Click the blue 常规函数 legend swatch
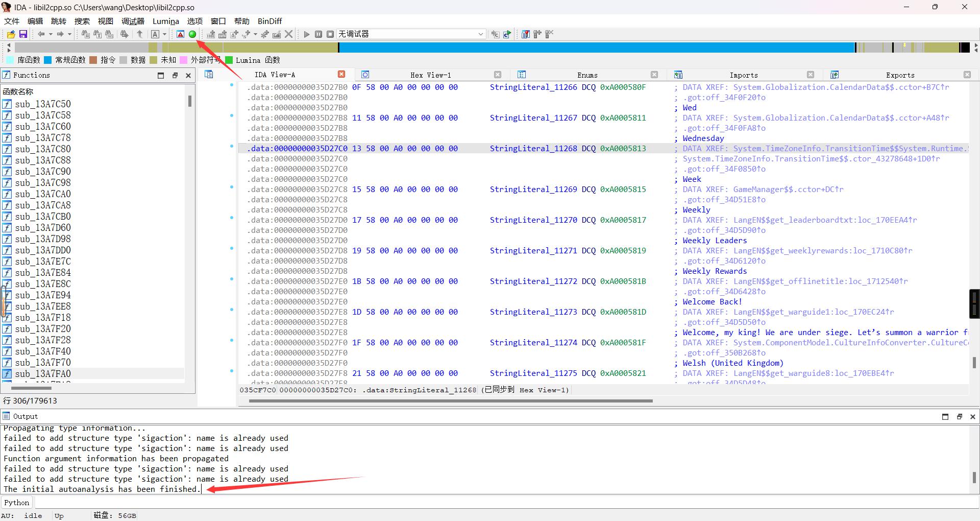Screen dimensions: 980x521 pos(48,60)
